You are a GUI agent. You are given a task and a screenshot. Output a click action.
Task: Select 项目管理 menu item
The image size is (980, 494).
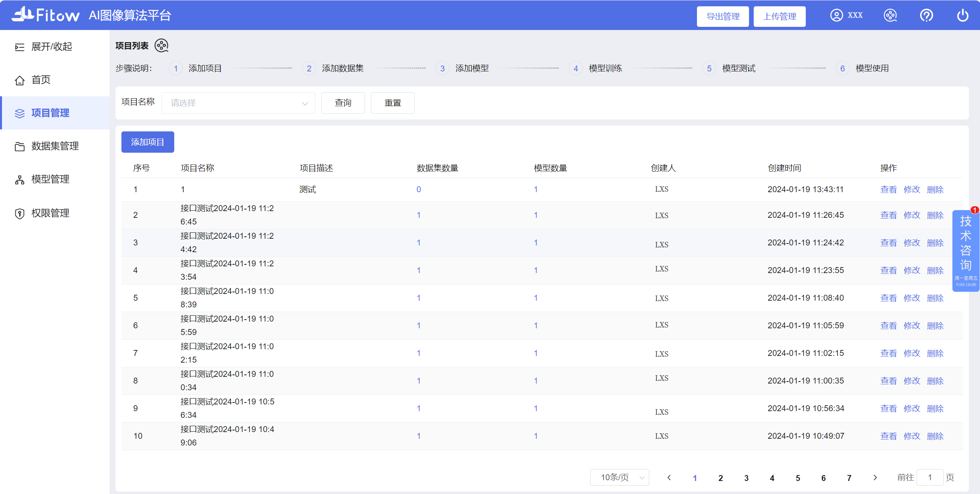point(55,113)
